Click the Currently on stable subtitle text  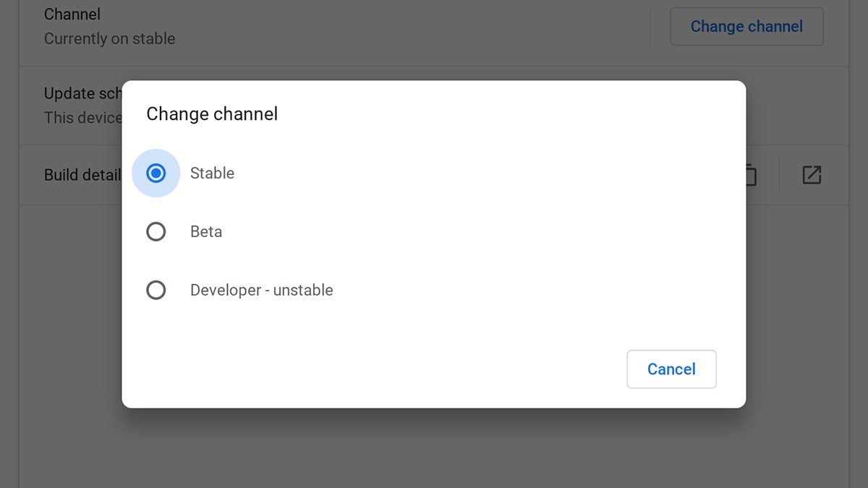click(x=109, y=39)
